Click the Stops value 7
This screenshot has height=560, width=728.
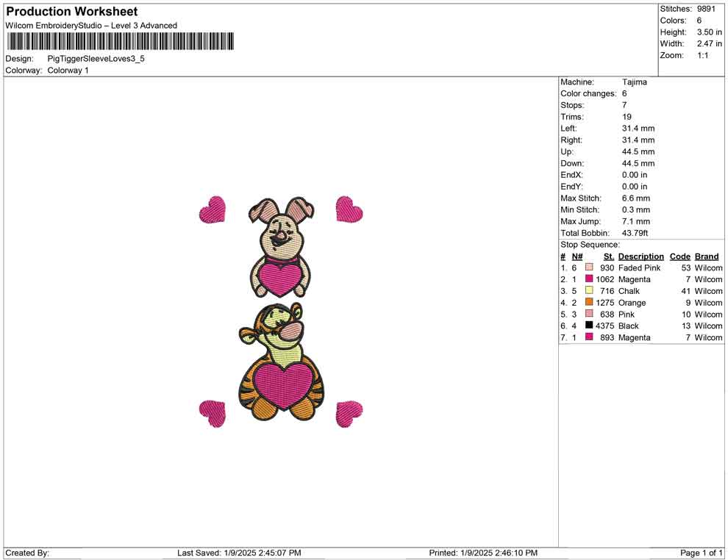[x=624, y=105]
